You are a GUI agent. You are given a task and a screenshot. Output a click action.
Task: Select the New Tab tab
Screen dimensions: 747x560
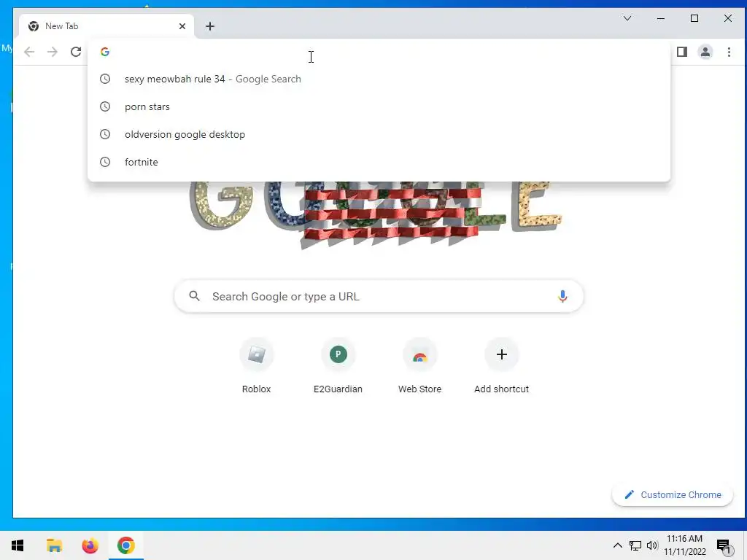click(x=107, y=26)
